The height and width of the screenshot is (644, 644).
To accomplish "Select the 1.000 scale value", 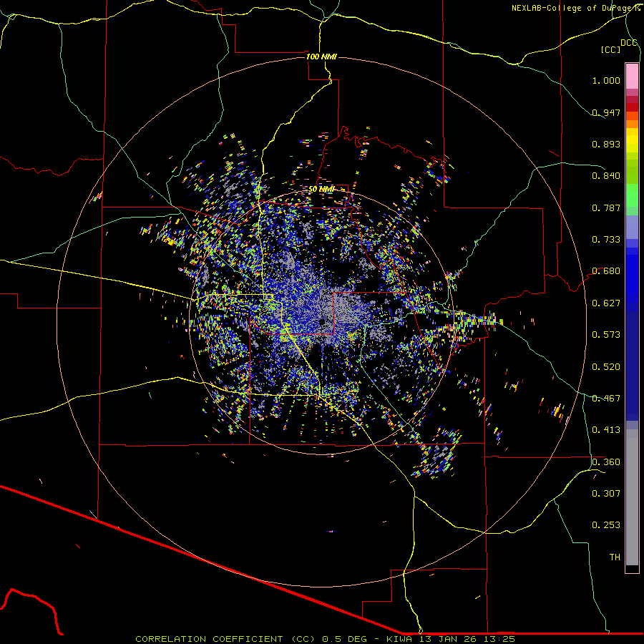I will (606, 80).
